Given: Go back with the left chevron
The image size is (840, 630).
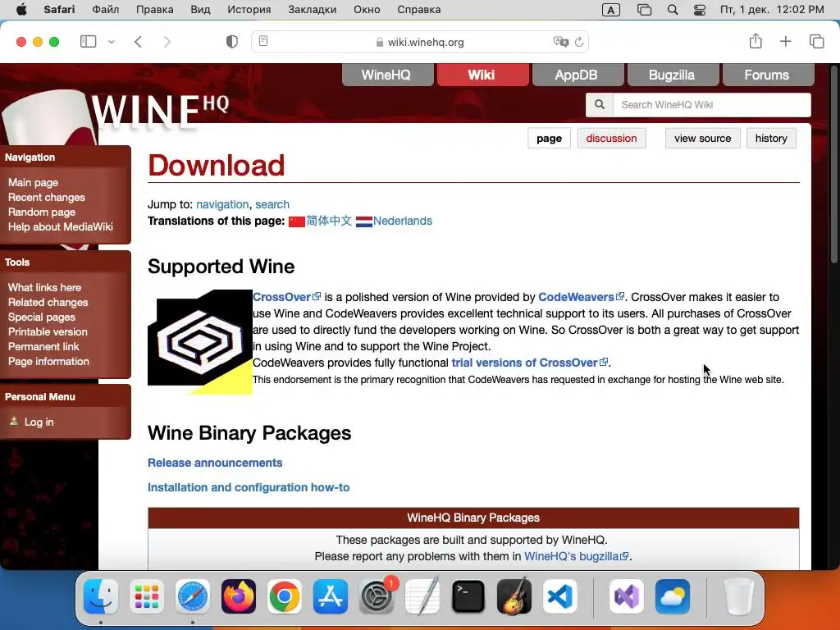Looking at the screenshot, I should pyautogui.click(x=138, y=42).
